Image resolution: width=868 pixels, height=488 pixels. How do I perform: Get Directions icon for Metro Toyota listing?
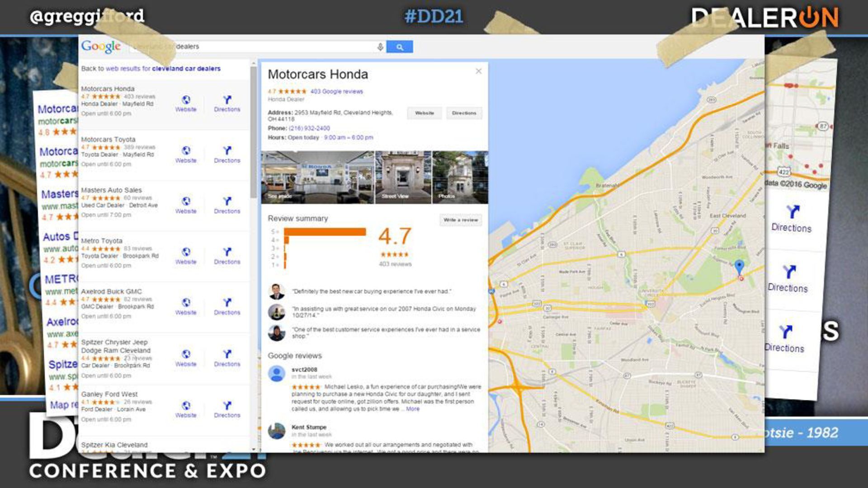(x=227, y=252)
